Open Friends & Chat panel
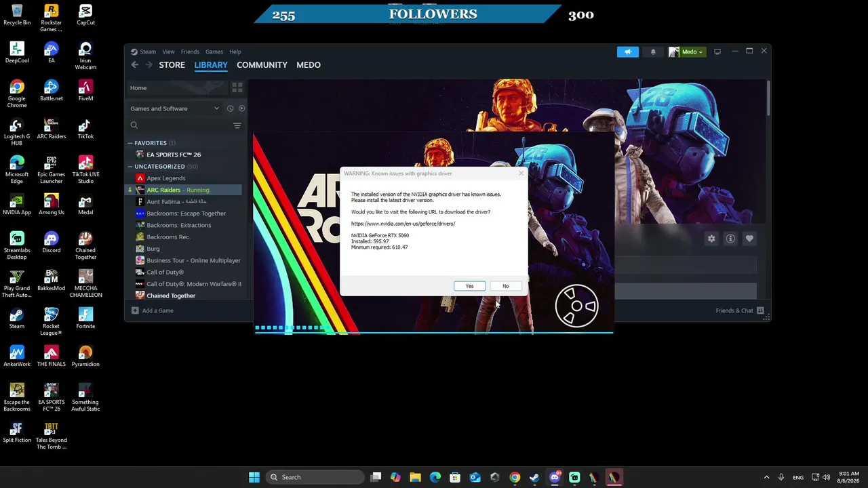 [740, 310]
